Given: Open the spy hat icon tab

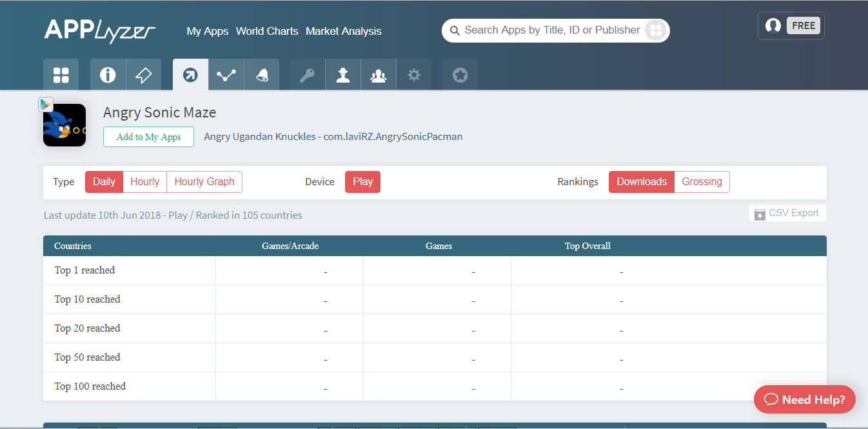Looking at the screenshot, I should point(343,75).
